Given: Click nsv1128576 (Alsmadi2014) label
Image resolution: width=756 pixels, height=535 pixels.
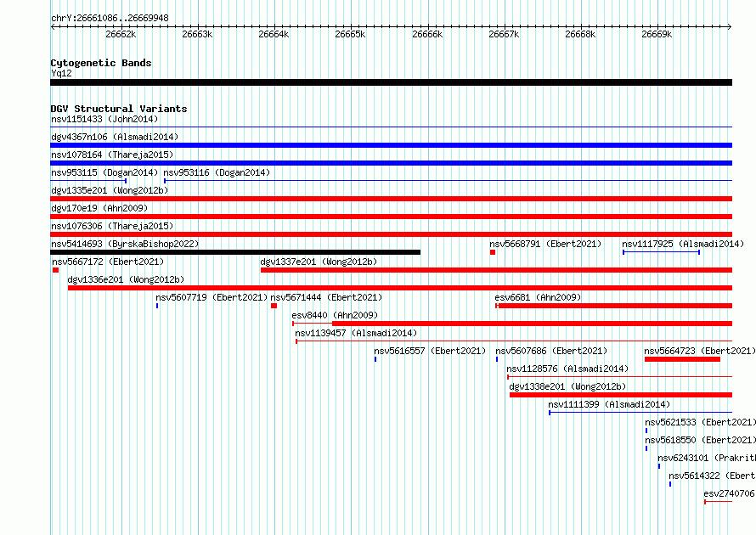Looking at the screenshot, I should tap(567, 369).
